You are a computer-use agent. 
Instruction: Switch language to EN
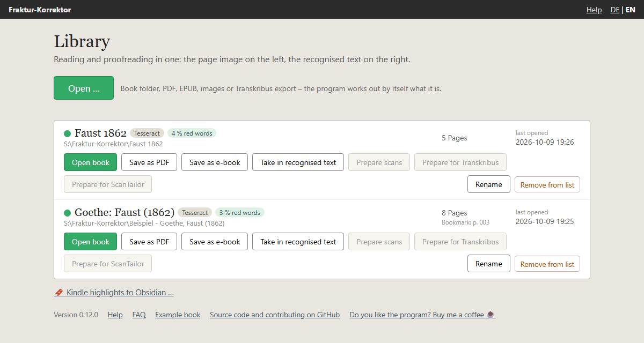pos(630,10)
